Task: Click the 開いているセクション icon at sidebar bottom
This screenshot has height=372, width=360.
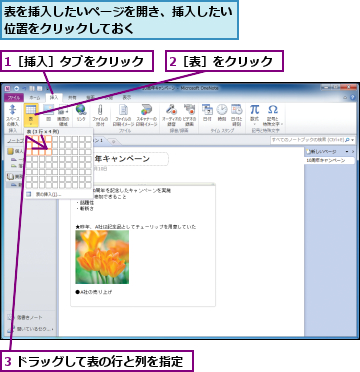Action: 11,329
